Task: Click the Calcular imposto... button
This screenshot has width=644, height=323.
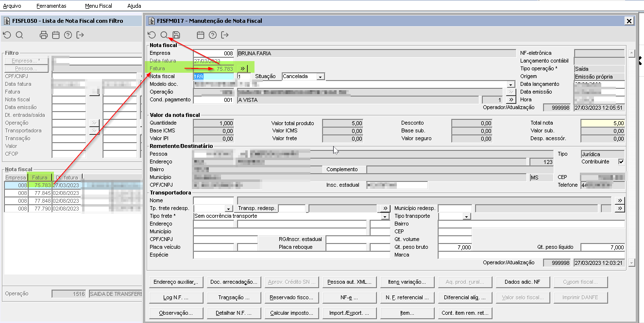Action: pyautogui.click(x=291, y=313)
